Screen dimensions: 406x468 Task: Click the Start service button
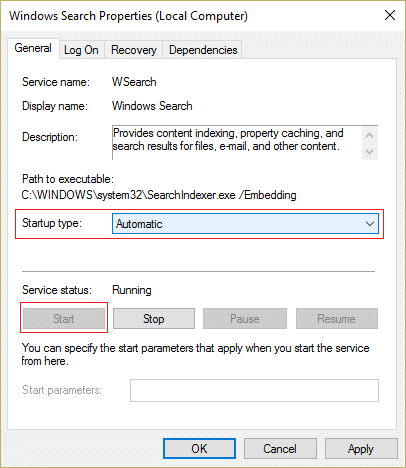tap(64, 319)
